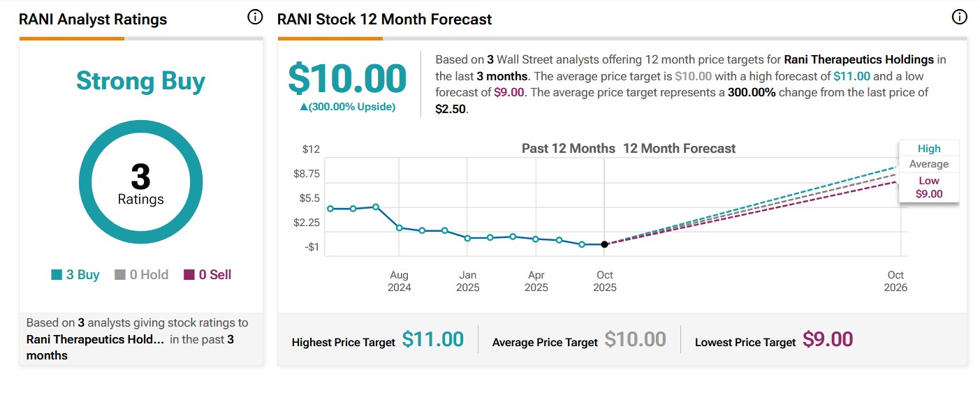
Task: Click the RANI Stock 12 Month Forecast title
Action: (x=384, y=19)
